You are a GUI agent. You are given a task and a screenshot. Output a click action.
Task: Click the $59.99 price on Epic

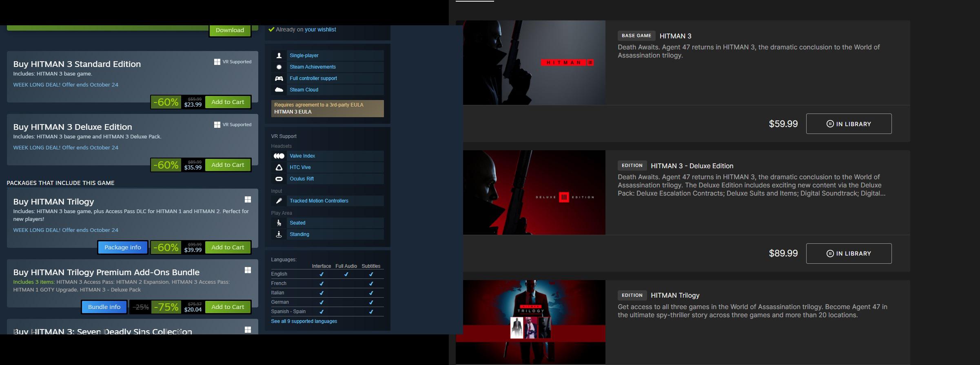click(x=783, y=124)
